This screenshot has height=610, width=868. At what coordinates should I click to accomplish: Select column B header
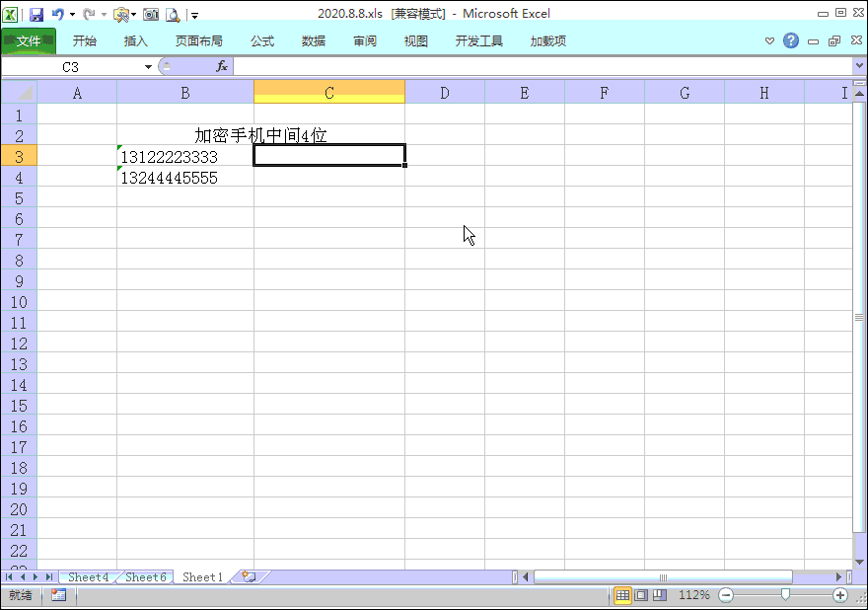pyautogui.click(x=185, y=93)
